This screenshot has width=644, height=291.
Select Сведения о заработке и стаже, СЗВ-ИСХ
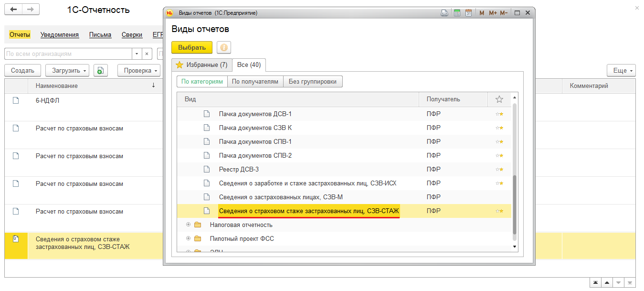point(344,183)
